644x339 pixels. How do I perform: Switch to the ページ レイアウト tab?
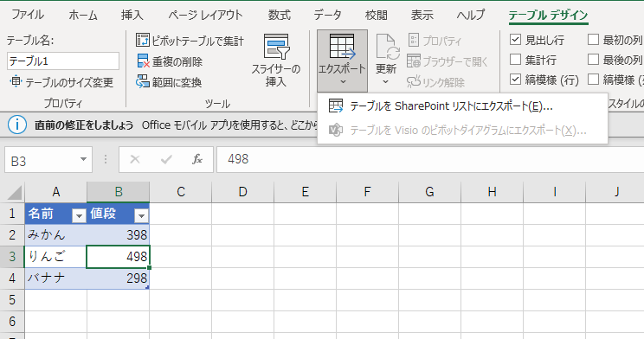[x=205, y=15]
